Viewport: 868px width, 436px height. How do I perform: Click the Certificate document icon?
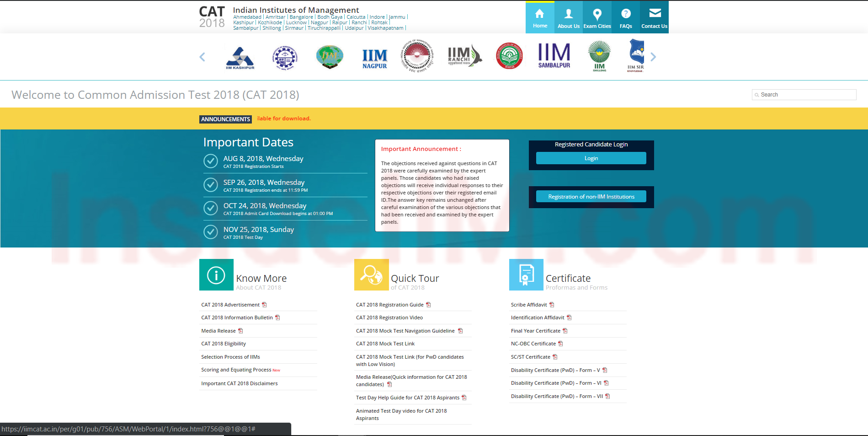tap(526, 275)
